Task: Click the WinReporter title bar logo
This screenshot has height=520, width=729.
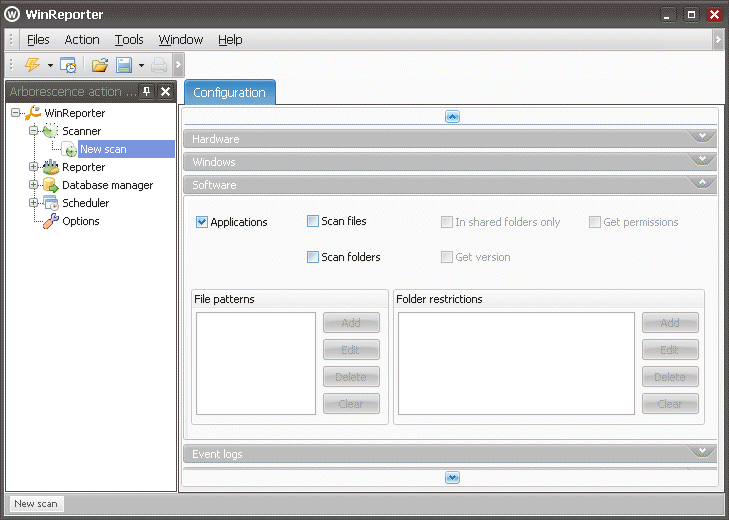Action: pos(12,14)
